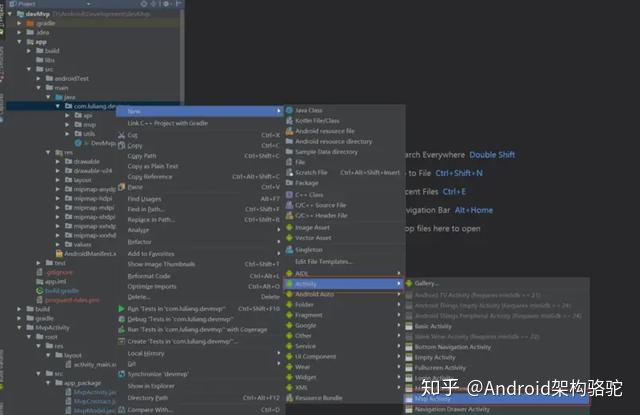This screenshot has height=415, width=640.
Task: Click the Vector Asset android icon
Action: point(289,237)
